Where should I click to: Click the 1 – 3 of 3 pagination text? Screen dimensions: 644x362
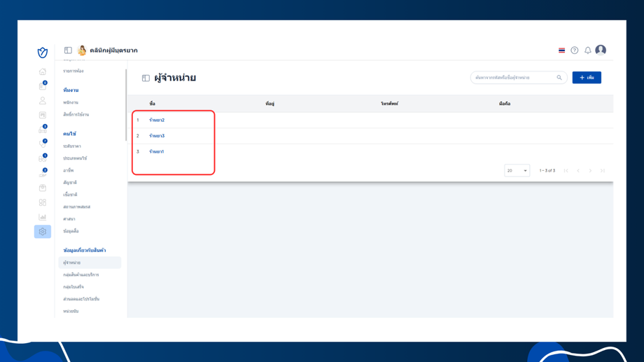(547, 171)
